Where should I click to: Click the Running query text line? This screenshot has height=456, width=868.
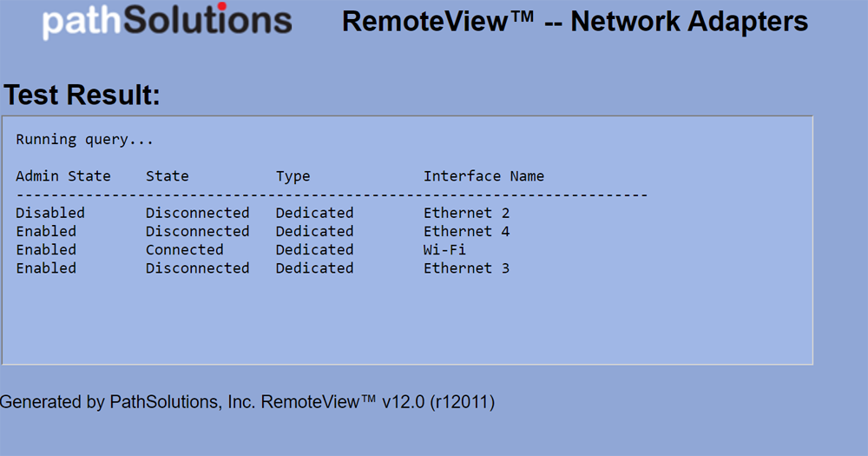pyautogui.click(x=84, y=139)
